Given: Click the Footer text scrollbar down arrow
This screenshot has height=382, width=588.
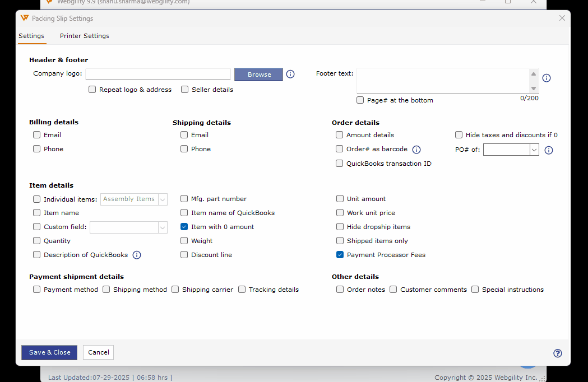Looking at the screenshot, I should [534, 88].
